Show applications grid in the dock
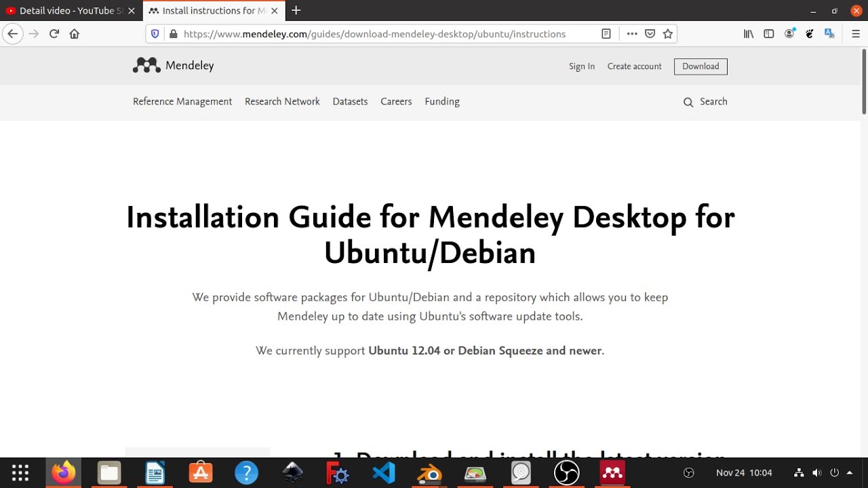 [x=20, y=473]
